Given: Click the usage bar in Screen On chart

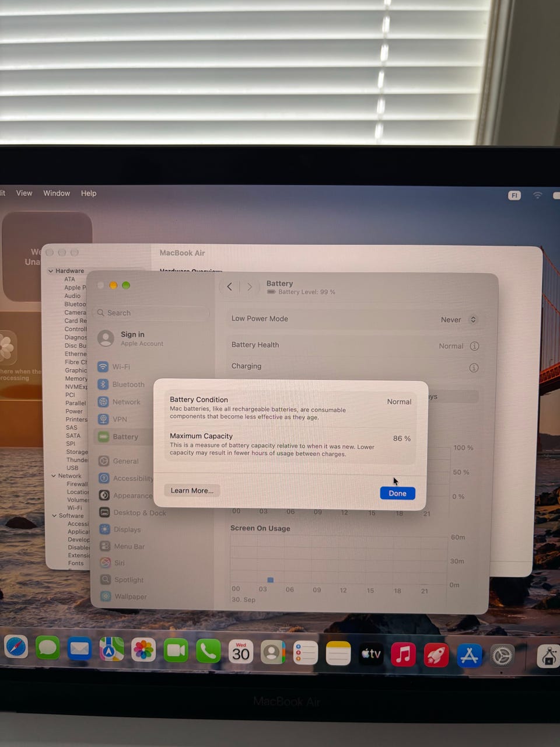Looking at the screenshot, I should tap(270, 580).
